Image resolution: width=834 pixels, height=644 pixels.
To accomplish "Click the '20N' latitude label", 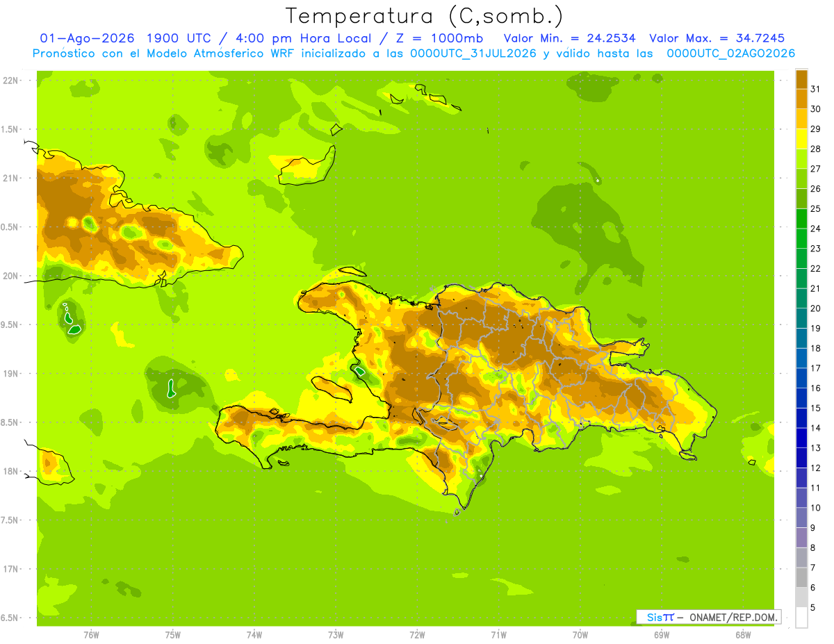I will (10, 276).
